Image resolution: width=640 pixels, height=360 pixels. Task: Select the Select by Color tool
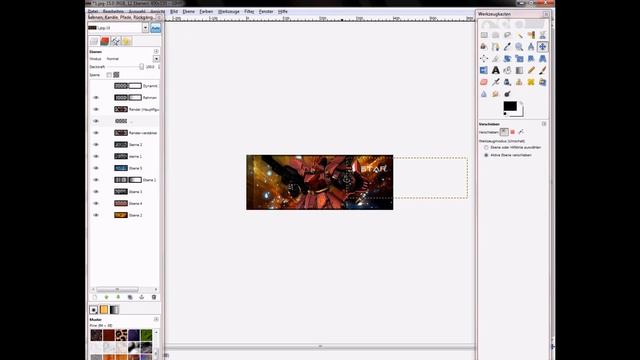coord(531,35)
